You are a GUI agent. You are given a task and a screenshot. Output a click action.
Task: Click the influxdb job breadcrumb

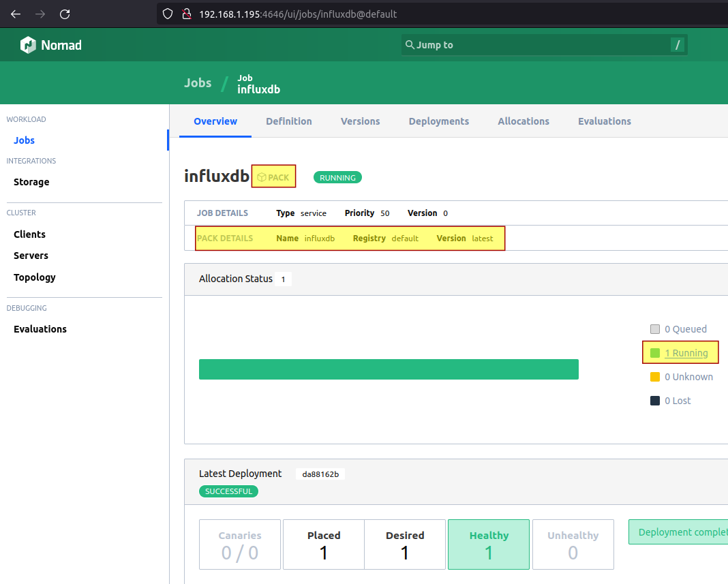258,84
